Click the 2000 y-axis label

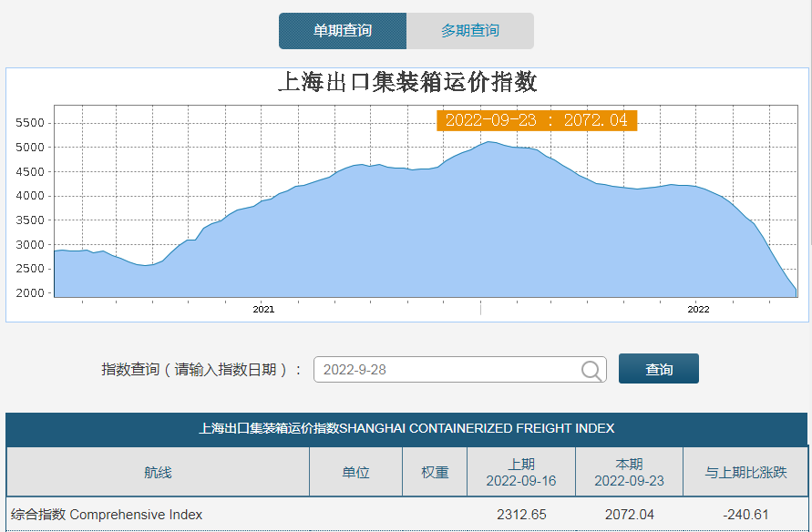point(30,293)
